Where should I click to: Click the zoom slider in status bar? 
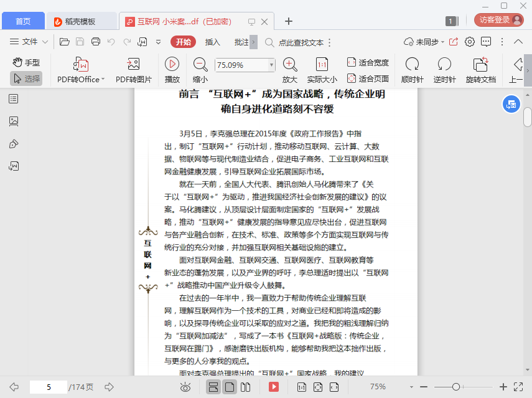[x=455, y=387]
